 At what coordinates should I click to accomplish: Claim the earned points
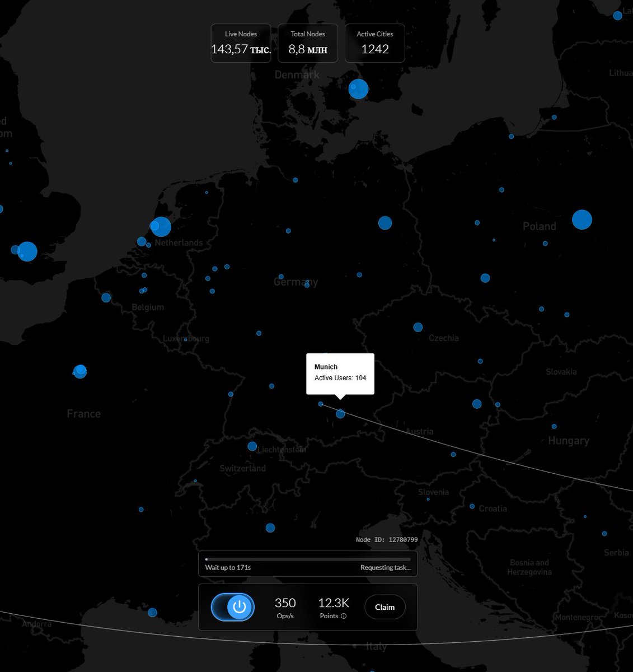[385, 607]
